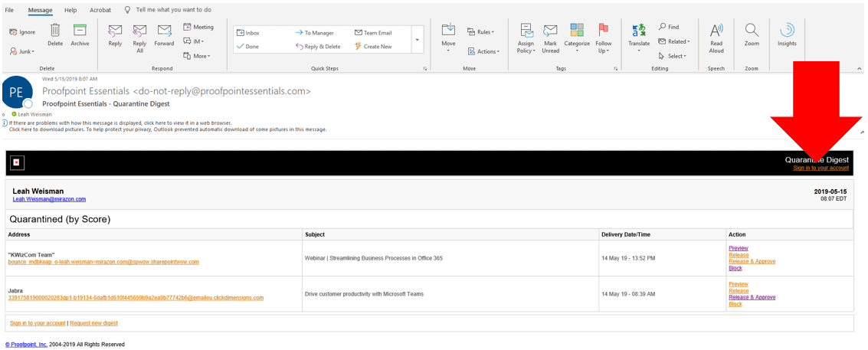
Task: Open the IM dropdown
Action: click(194, 41)
